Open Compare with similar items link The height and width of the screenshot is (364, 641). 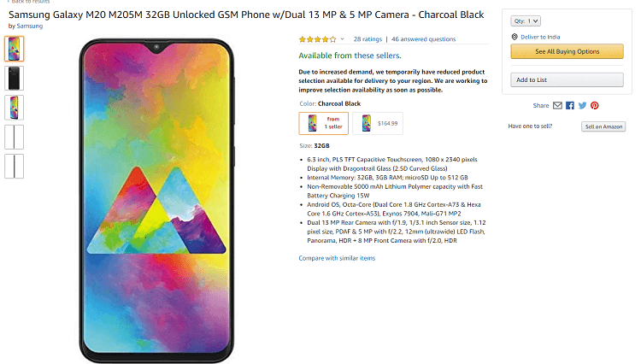[x=337, y=258]
